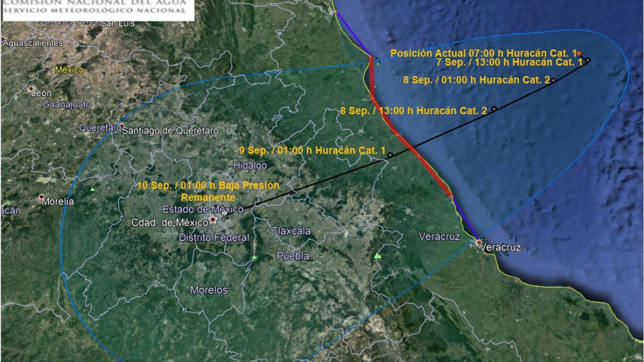Select the Veracruz state label
Image resolution: width=644 pixels, height=362 pixels.
439,236
